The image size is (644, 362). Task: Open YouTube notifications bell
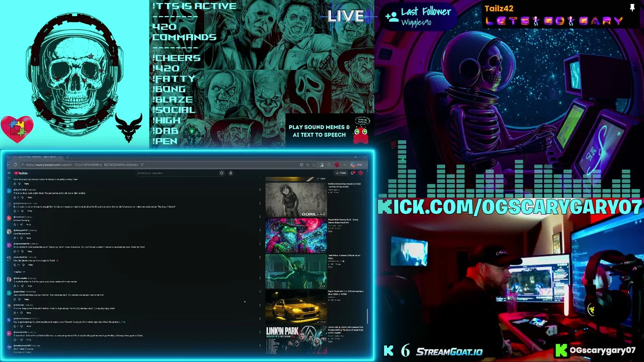353,173
